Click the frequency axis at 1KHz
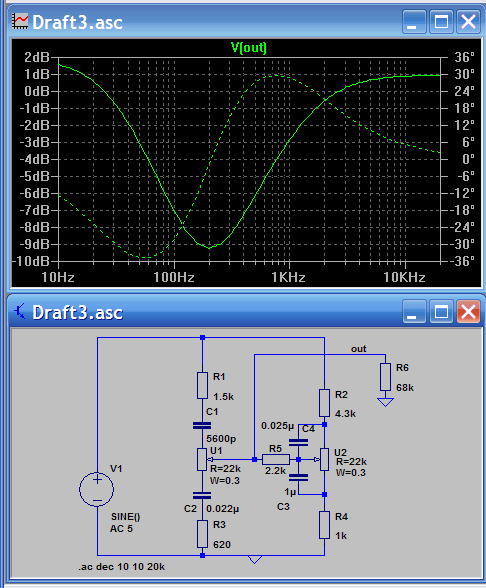This screenshot has width=486, height=588. [x=288, y=278]
